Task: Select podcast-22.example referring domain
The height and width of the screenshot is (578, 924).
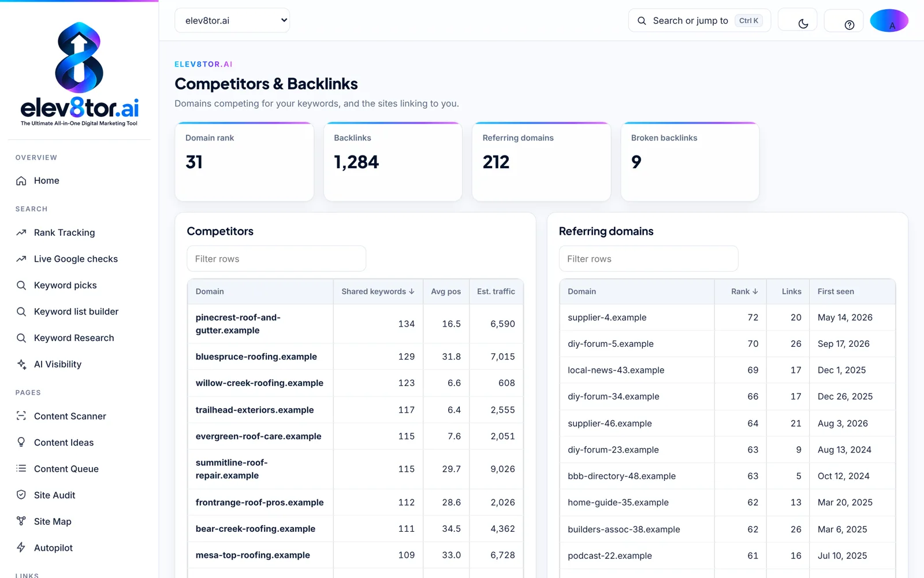Action: click(x=728, y=555)
